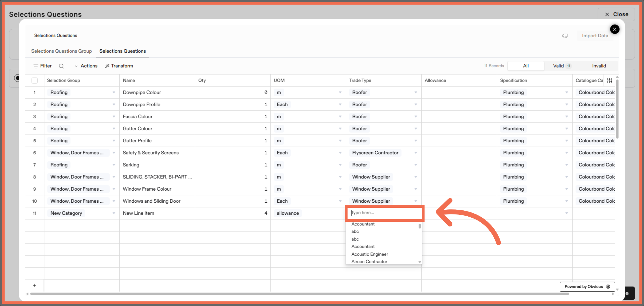
Task: Click the search magnifier icon in toolbar
Action: point(61,66)
